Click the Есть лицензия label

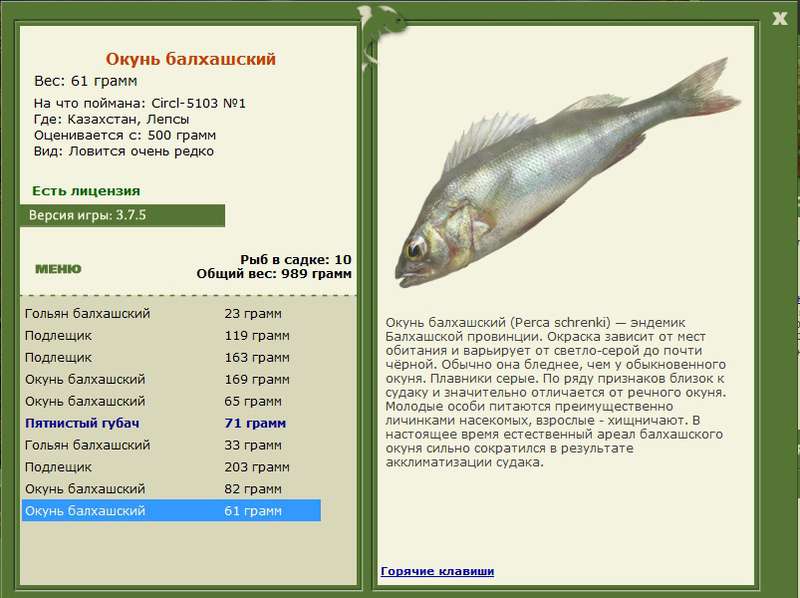pyautogui.click(x=86, y=191)
